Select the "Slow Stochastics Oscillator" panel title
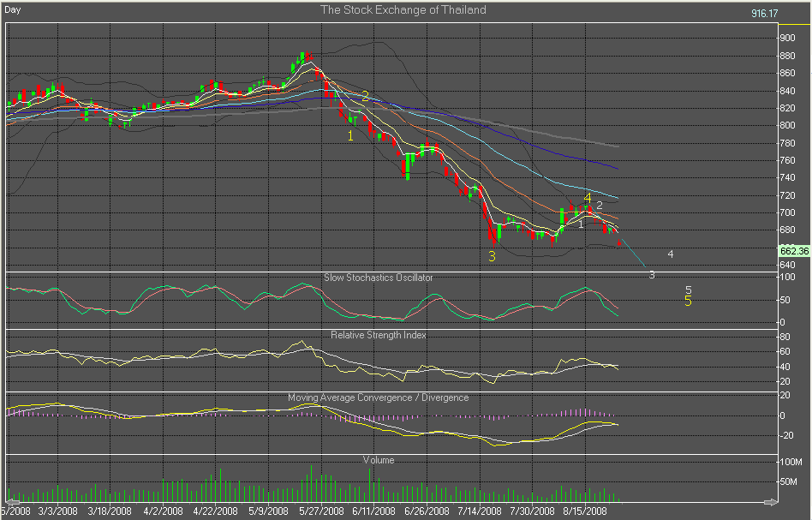The image size is (812, 520). [x=379, y=278]
